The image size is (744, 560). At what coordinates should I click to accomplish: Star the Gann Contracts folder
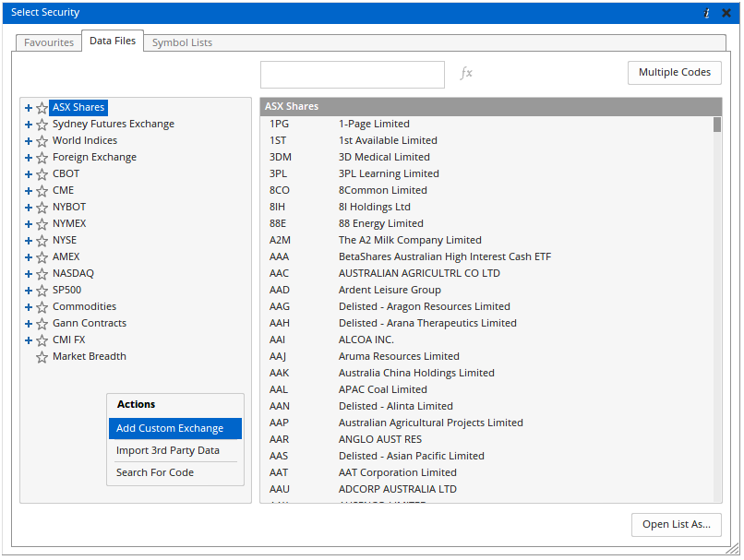click(x=42, y=324)
